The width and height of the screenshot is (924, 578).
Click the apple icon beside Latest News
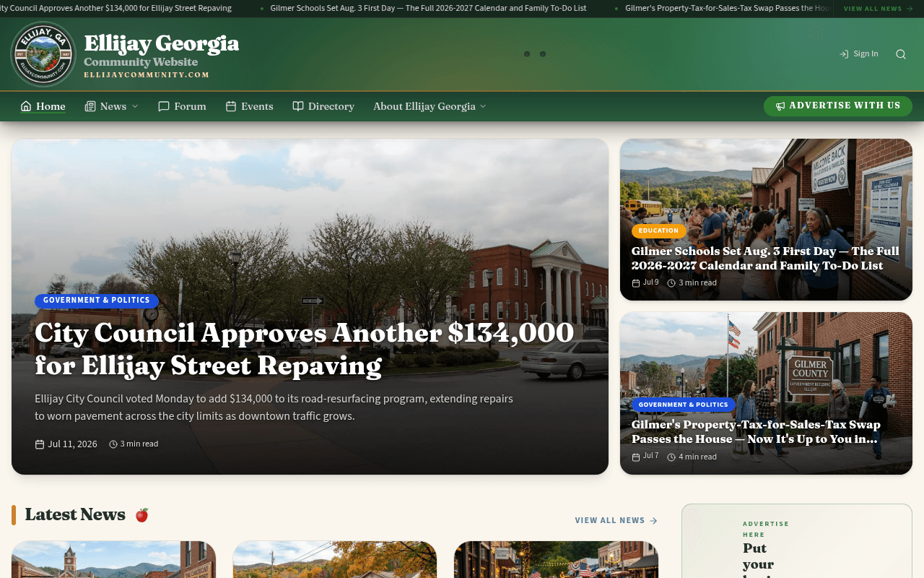pos(142,515)
